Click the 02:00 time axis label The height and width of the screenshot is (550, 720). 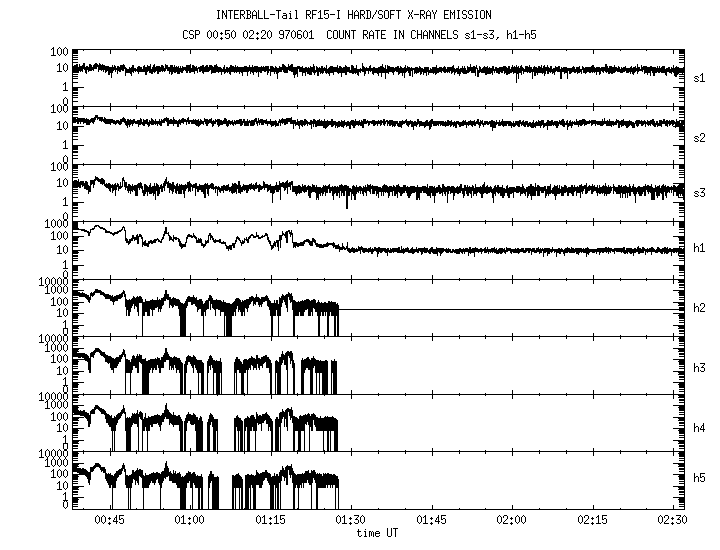click(x=512, y=520)
